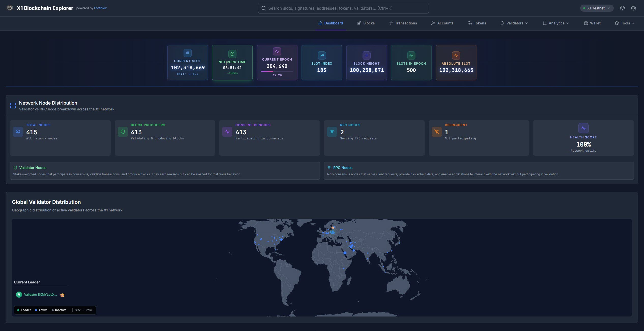Click the Block Producers shield icon

click(123, 132)
